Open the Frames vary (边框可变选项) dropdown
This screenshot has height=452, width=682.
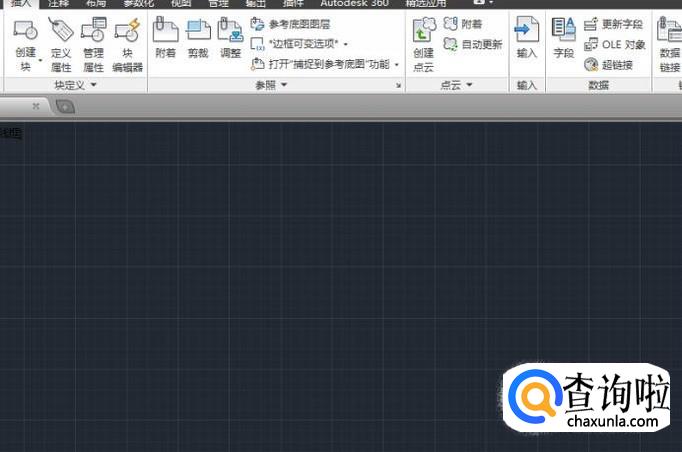(346, 44)
